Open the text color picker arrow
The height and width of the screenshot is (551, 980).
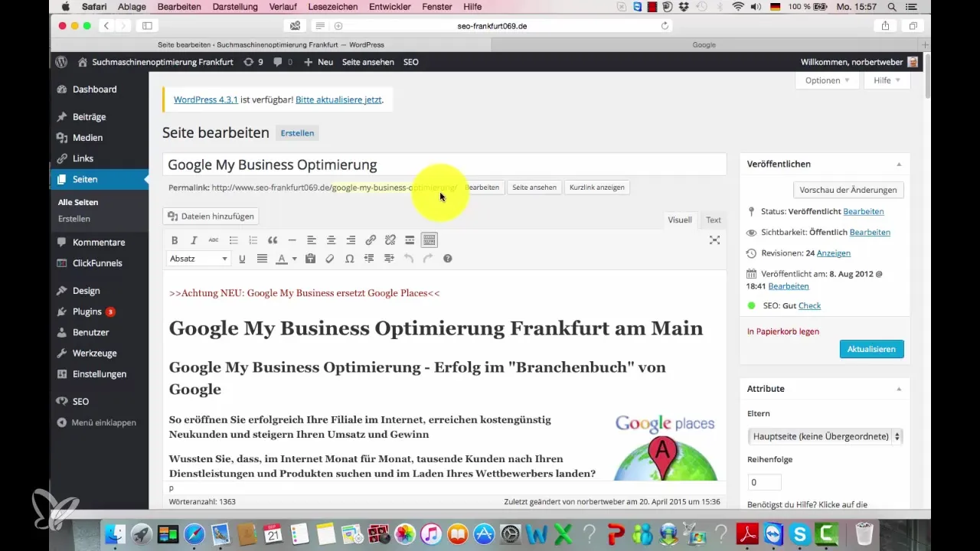click(294, 259)
